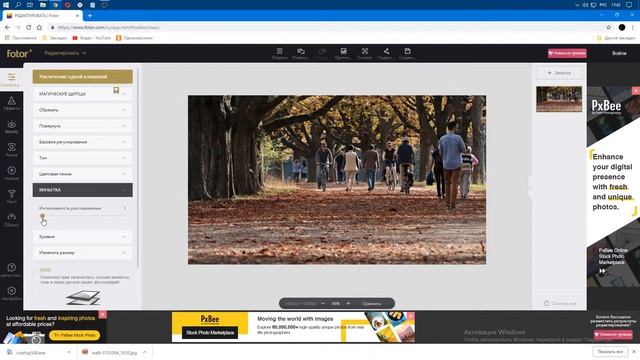640x360 pixels.
Task: Open the downloaded jpg file chip
Action: (x=110, y=352)
